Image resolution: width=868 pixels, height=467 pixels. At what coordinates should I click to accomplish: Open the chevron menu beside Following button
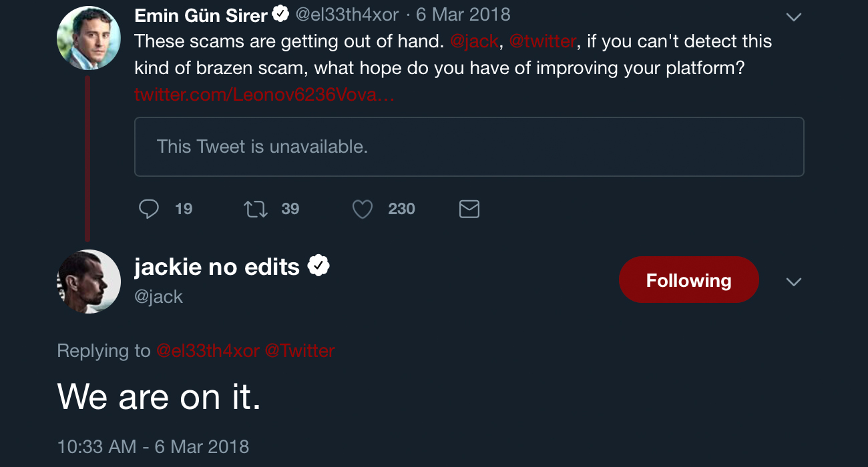(793, 282)
